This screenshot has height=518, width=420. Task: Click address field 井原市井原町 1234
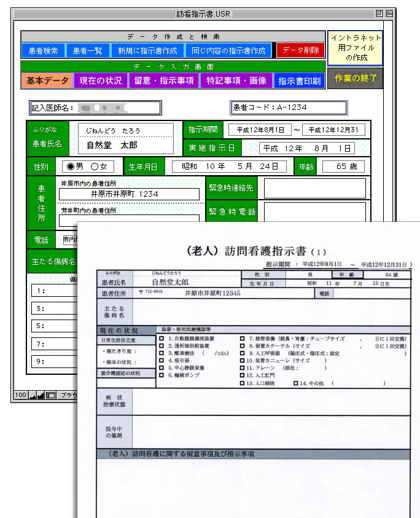[x=129, y=194]
